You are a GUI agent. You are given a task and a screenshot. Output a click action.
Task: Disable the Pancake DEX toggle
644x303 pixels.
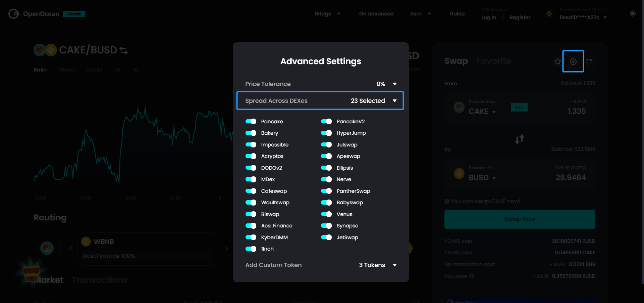[x=251, y=122]
